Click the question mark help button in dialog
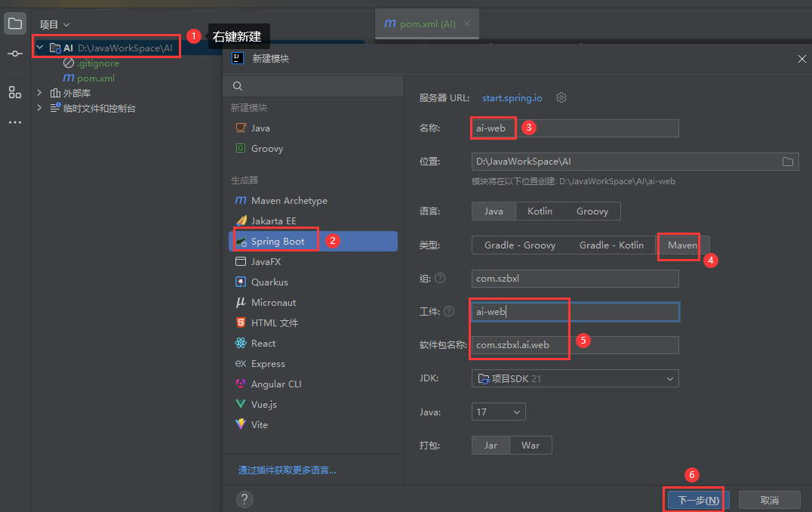 coord(245,500)
